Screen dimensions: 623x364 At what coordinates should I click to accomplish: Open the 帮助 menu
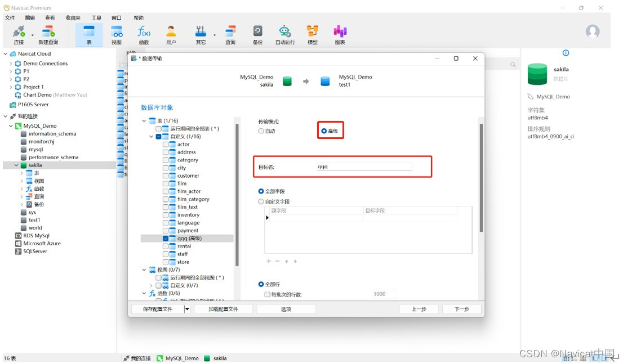(x=139, y=18)
